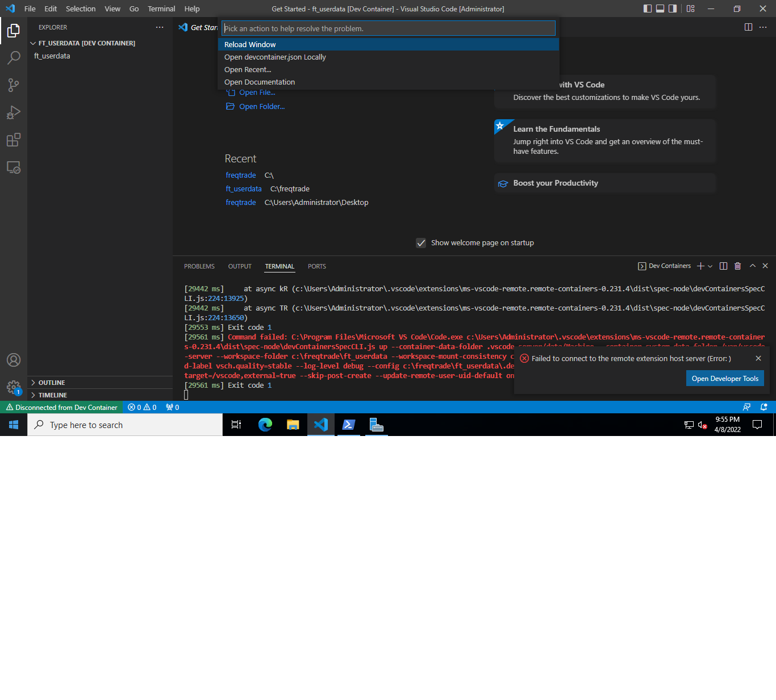Create a new terminal with plus icon
This screenshot has width=776, height=700.
click(x=700, y=266)
